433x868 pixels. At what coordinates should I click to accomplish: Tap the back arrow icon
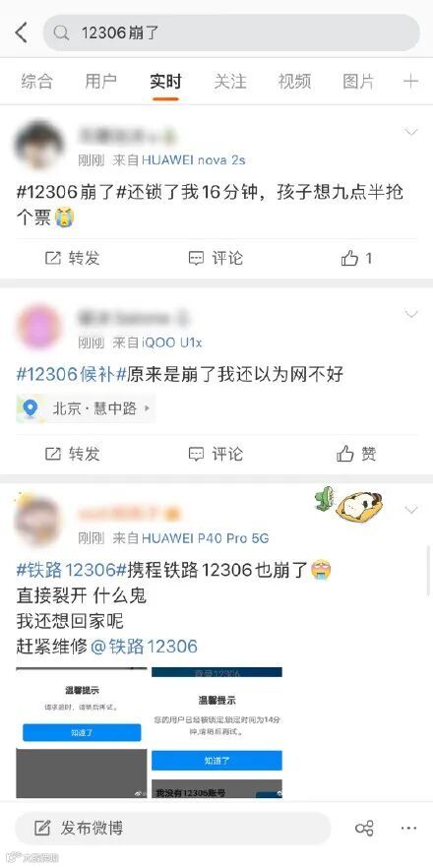click(21, 33)
